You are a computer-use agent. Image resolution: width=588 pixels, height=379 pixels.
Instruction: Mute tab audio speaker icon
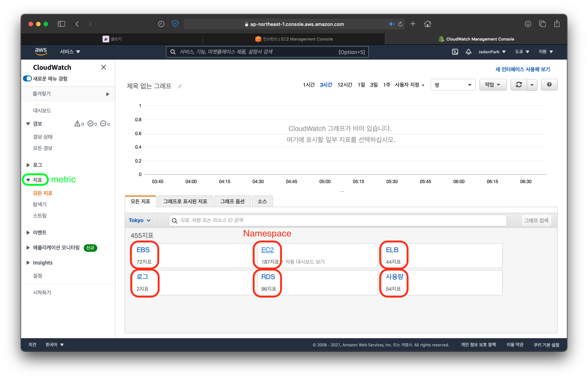pyautogui.click(x=392, y=24)
